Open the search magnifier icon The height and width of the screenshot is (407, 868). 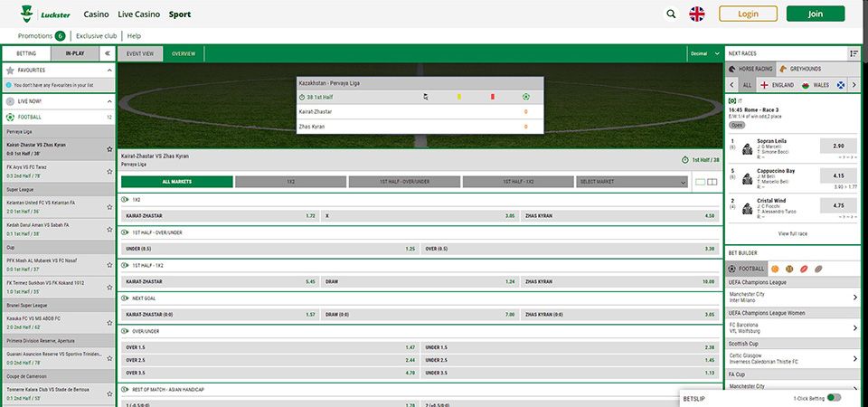(x=670, y=14)
